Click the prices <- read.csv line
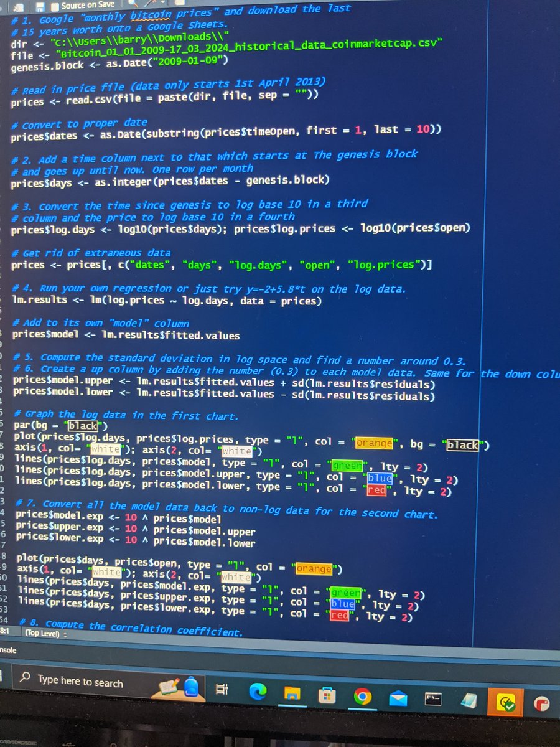Image resolution: width=560 pixels, height=747 pixels. tap(165, 98)
